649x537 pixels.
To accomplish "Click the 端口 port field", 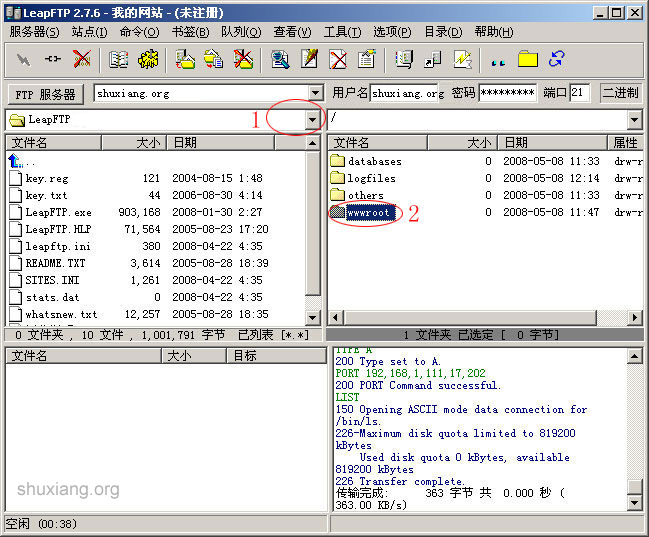I will (x=579, y=93).
